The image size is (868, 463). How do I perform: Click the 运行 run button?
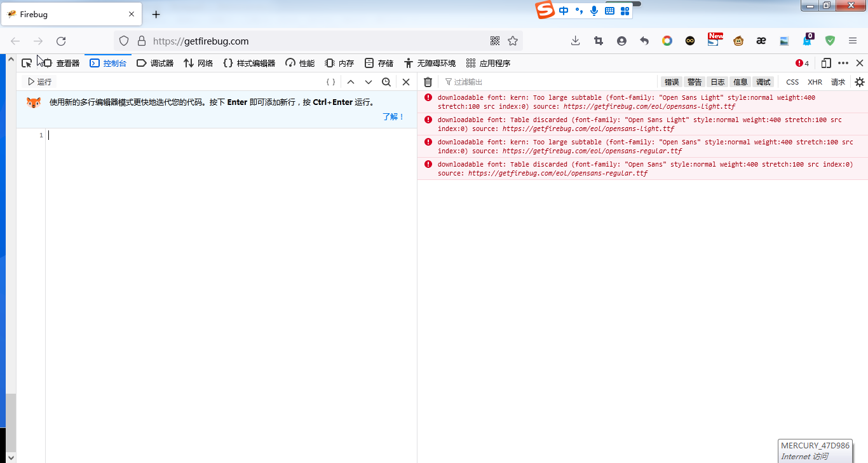point(39,82)
